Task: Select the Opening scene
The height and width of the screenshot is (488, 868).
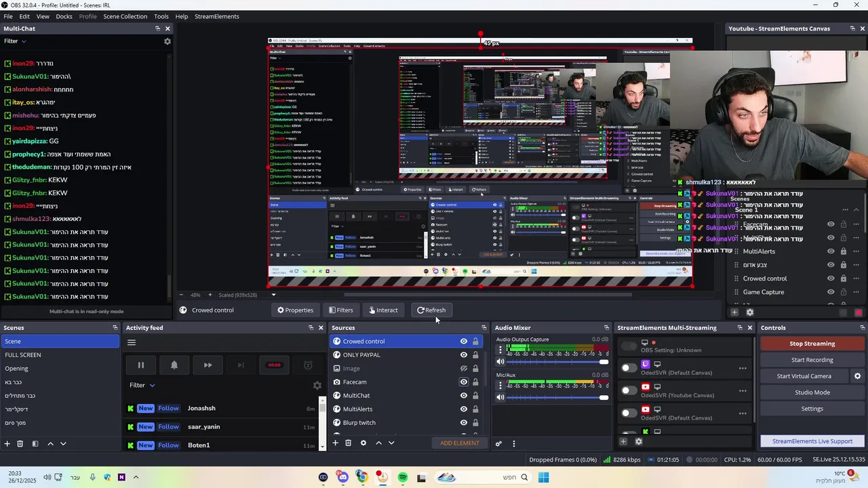Action: [60, 369]
